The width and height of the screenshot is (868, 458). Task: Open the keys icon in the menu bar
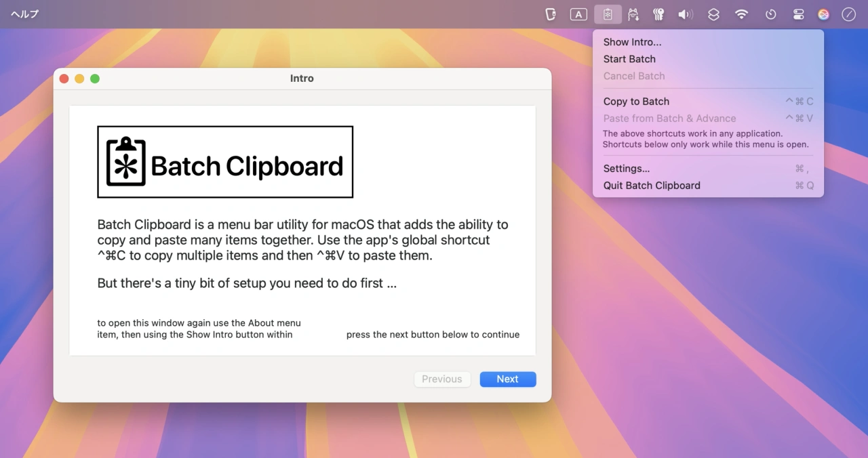[x=658, y=14]
